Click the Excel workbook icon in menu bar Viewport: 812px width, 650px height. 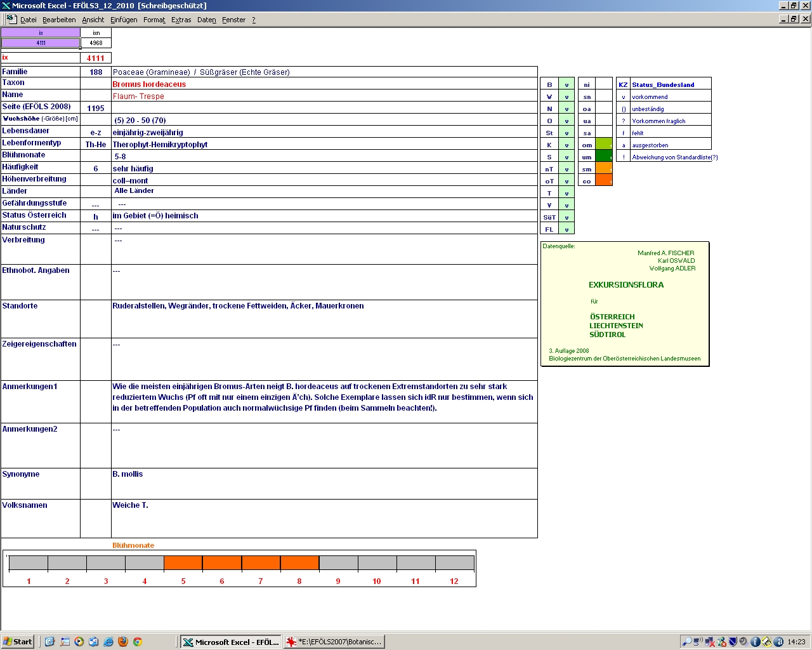click(x=11, y=19)
